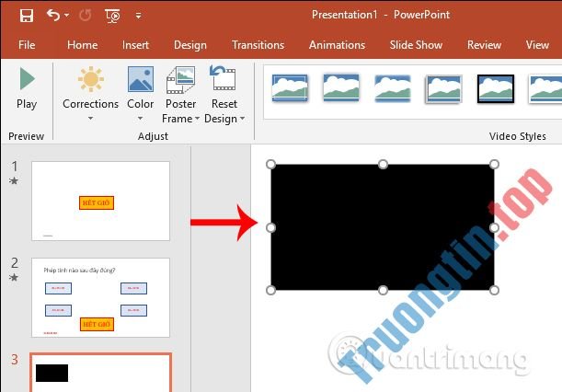Go to the Design tab
This screenshot has width=562, height=392.
190,45
